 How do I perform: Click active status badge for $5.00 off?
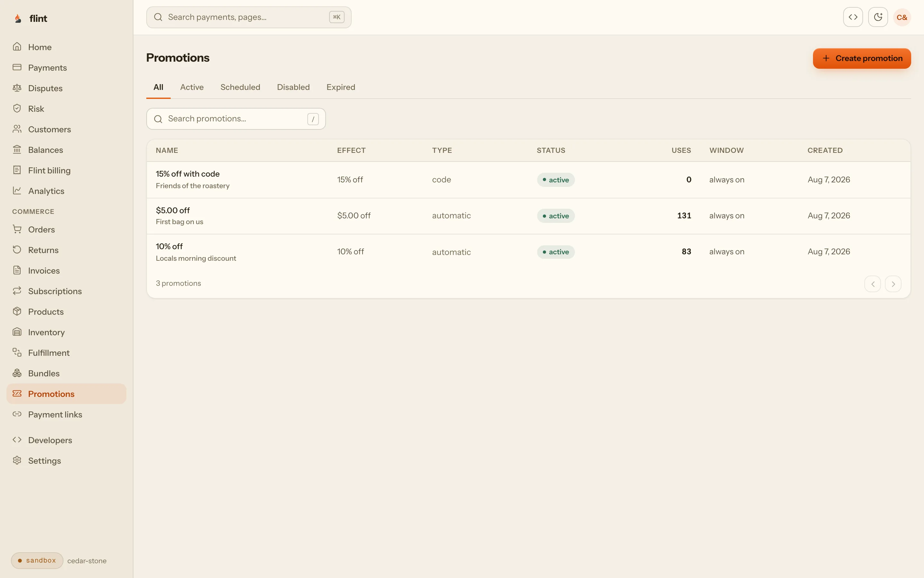point(556,216)
